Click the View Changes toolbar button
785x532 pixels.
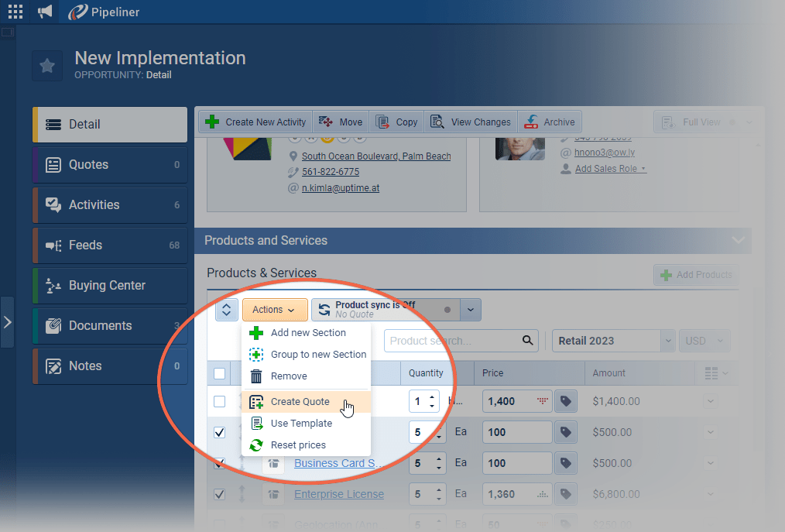pos(471,122)
